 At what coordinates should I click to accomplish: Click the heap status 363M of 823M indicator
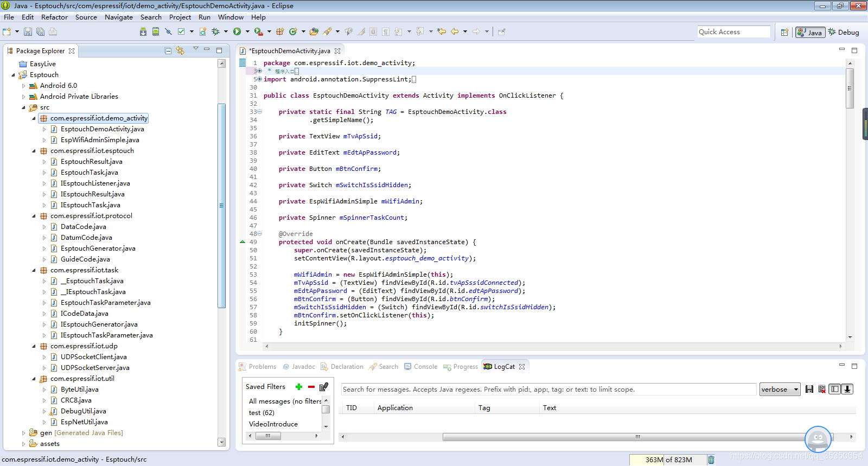tap(668, 459)
